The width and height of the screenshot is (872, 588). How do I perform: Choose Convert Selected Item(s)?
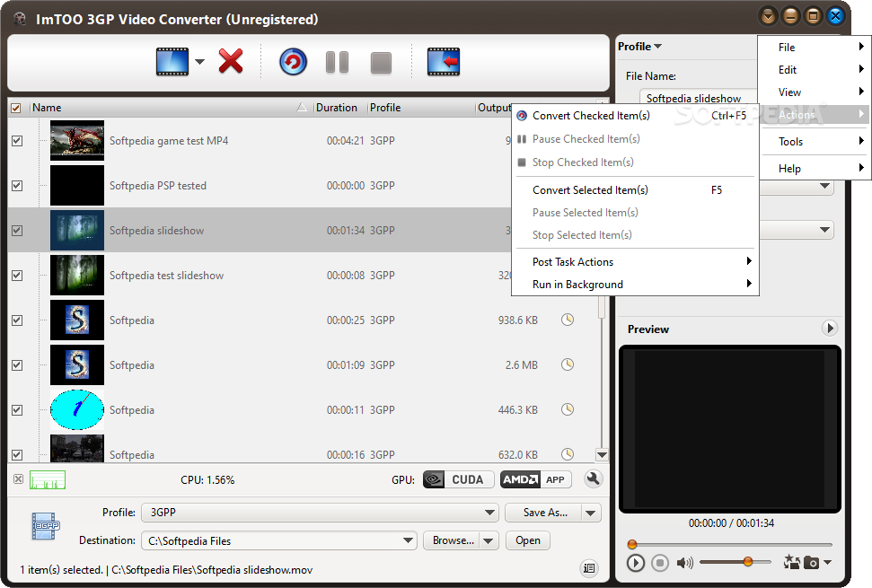tap(635, 190)
